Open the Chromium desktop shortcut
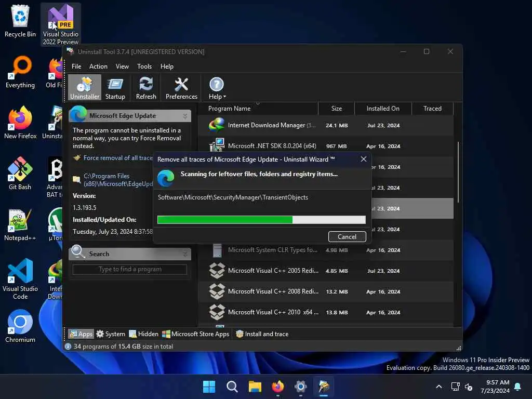 click(x=20, y=326)
